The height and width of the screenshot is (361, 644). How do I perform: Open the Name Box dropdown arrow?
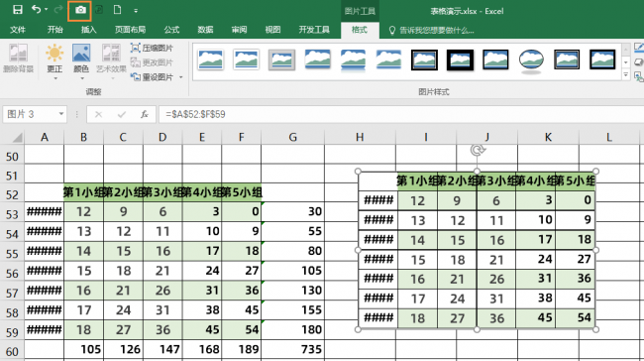click(61, 114)
